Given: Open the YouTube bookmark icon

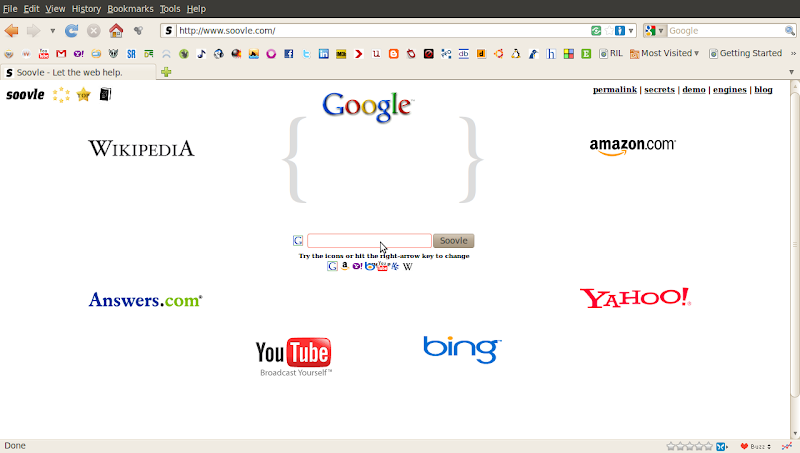Looking at the screenshot, I should coord(43,53).
